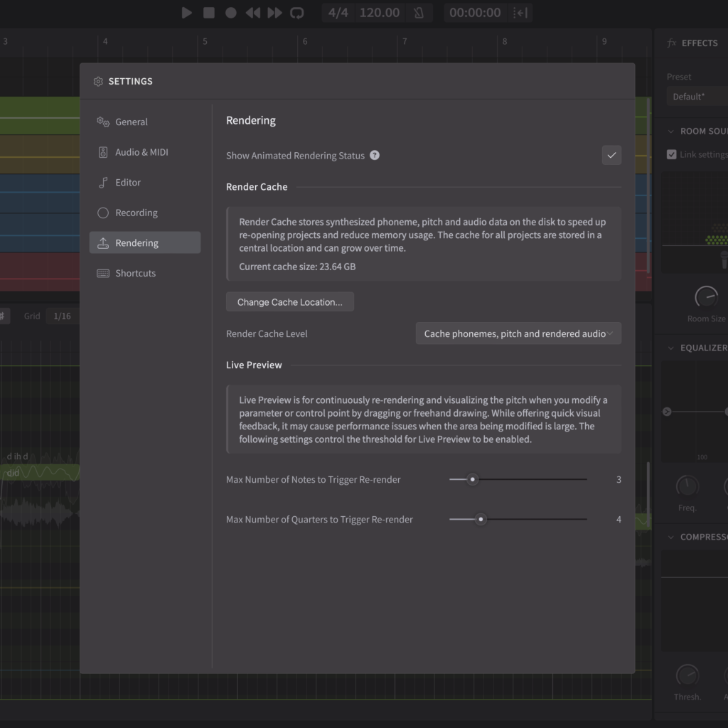Screen dimensions: 728x728
Task: Click the Stop playback icon
Action: 209,13
